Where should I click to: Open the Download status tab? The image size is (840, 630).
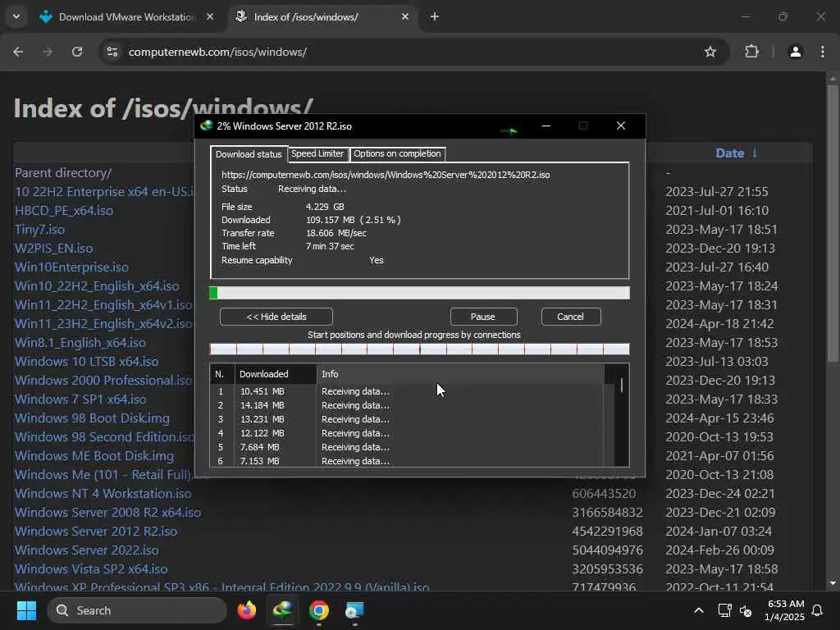pyautogui.click(x=249, y=154)
